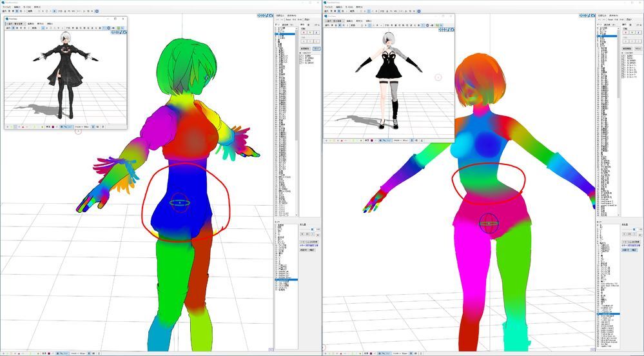Click round blue icon in right PmxView toolbar
The height and width of the screenshot is (356, 644).
427,25
